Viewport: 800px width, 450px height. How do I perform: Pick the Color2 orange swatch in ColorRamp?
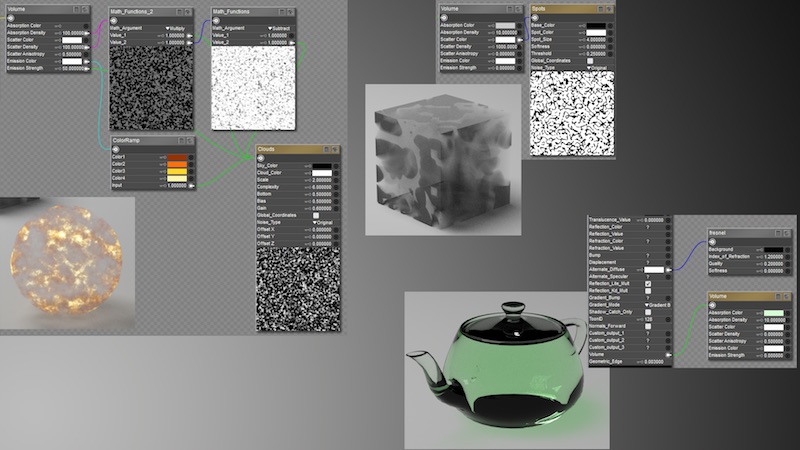(177, 164)
